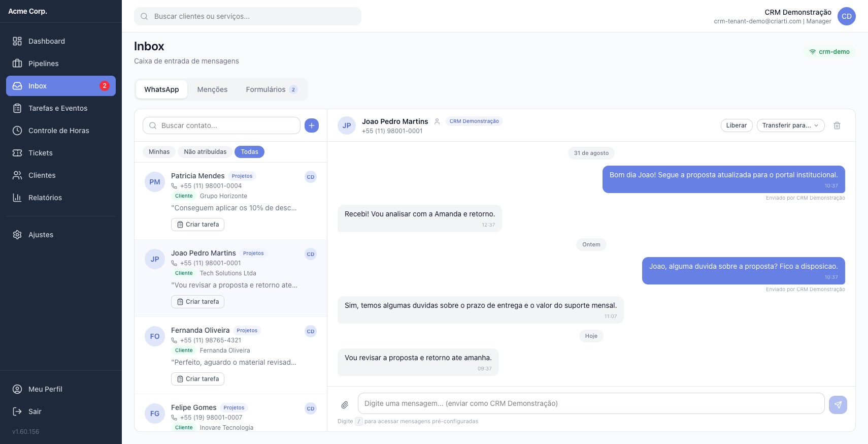This screenshot has height=444, width=868.
Task: Filter conversations by Não atribuídas
Action: pos(205,152)
